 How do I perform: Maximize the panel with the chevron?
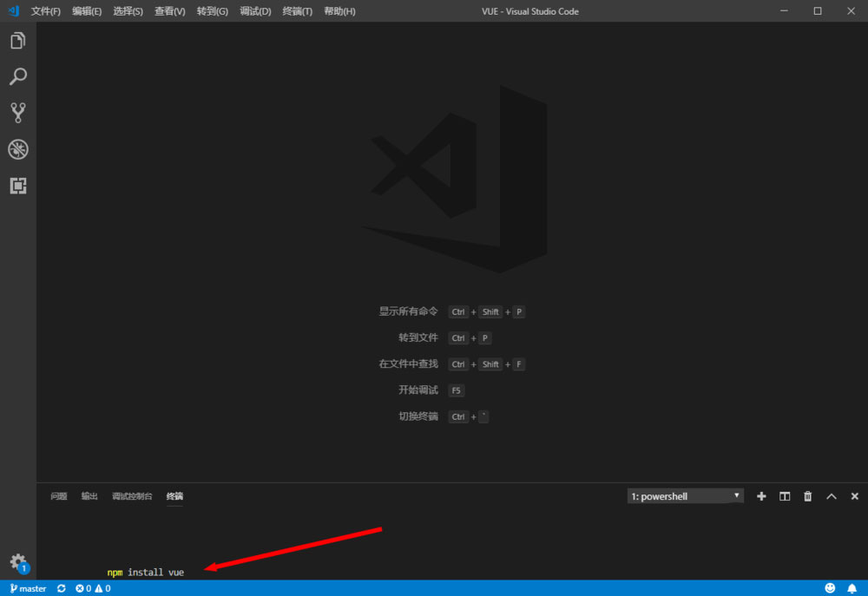831,495
